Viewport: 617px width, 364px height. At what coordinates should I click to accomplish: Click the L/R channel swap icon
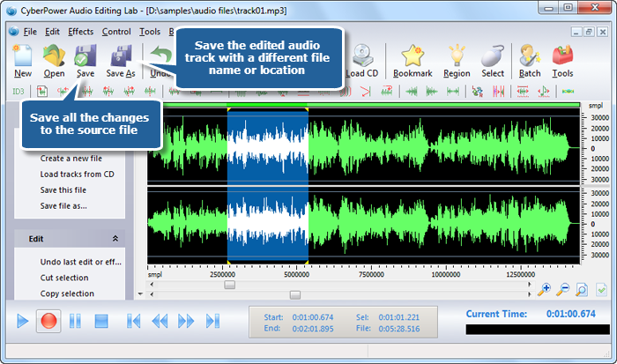click(x=478, y=92)
